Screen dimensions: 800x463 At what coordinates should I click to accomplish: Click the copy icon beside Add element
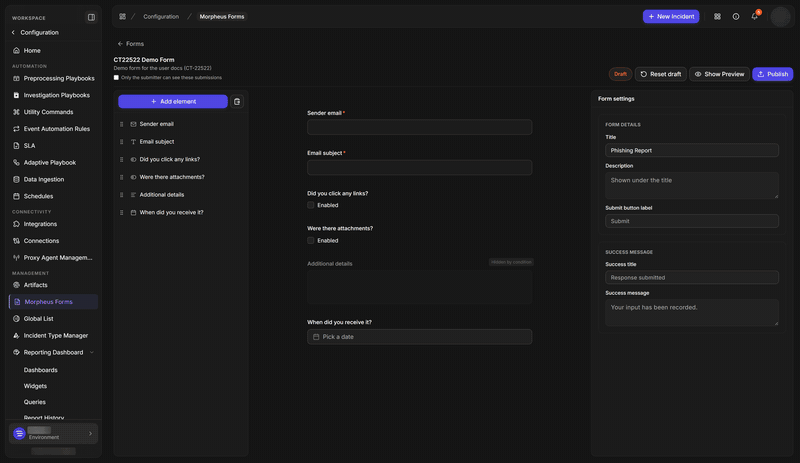[237, 102]
